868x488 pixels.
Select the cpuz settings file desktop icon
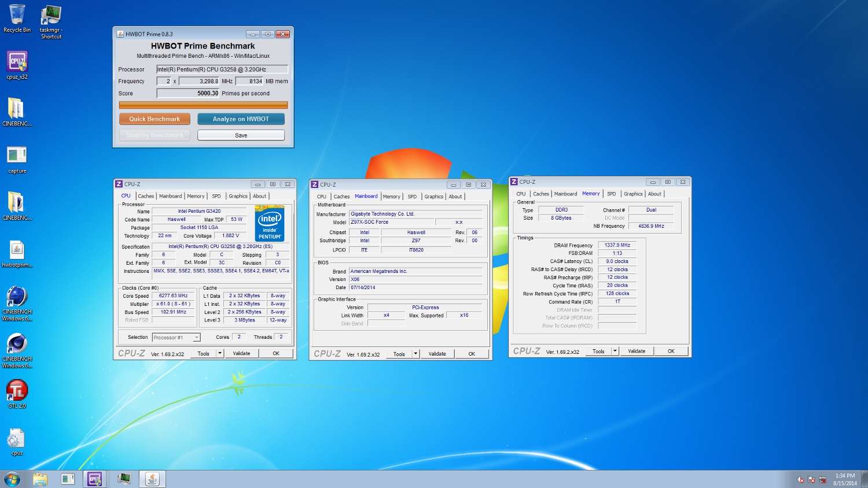17,442
